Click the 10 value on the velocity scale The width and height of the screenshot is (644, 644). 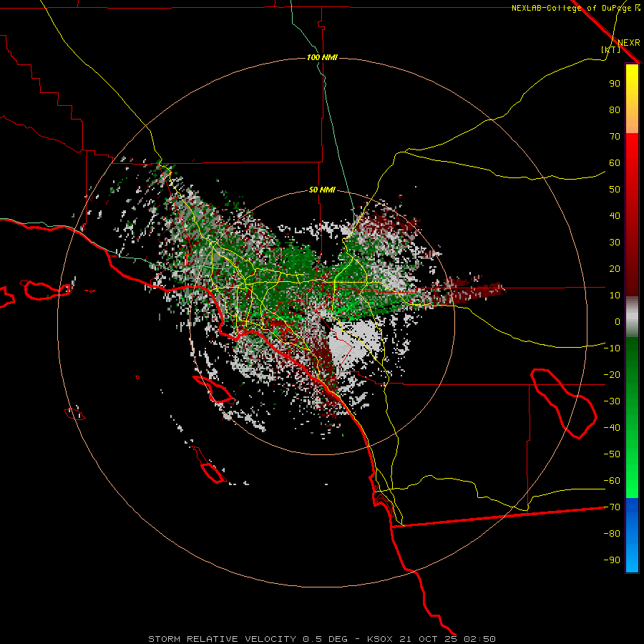click(615, 296)
